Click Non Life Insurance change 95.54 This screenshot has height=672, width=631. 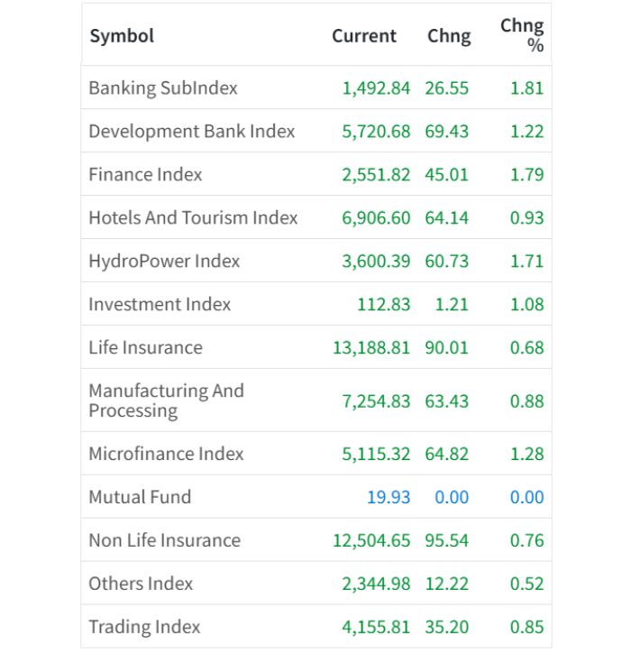pyautogui.click(x=447, y=541)
